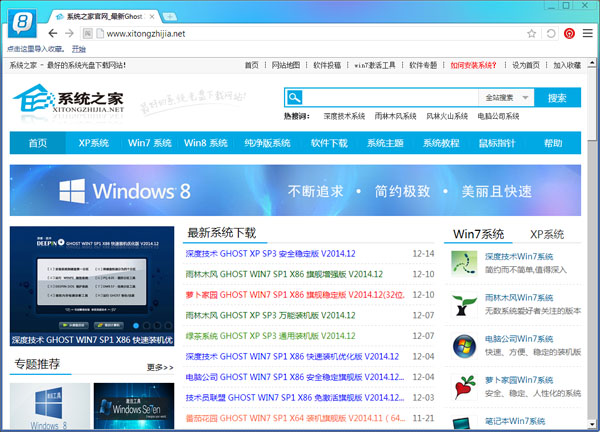This screenshot has width=600, height=432.
Task: Open a new tab with plus button
Action: coord(170,16)
